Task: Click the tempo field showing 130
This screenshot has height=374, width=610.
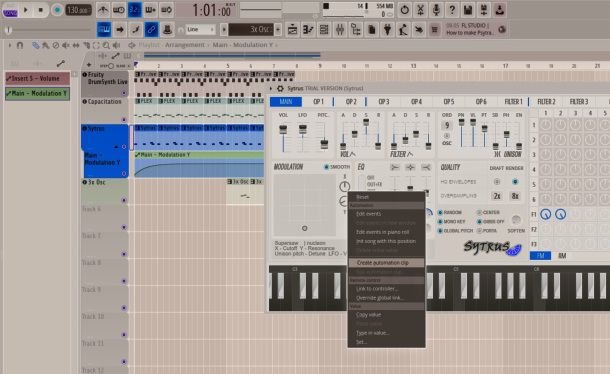Action: pyautogui.click(x=78, y=10)
